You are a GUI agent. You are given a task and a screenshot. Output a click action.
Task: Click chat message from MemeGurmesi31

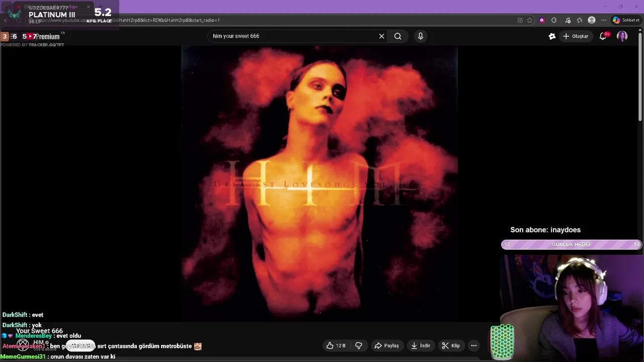(58, 356)
